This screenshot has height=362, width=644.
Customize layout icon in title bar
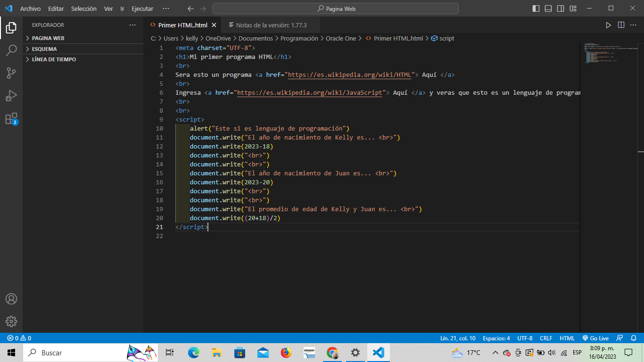click(573, 8)
